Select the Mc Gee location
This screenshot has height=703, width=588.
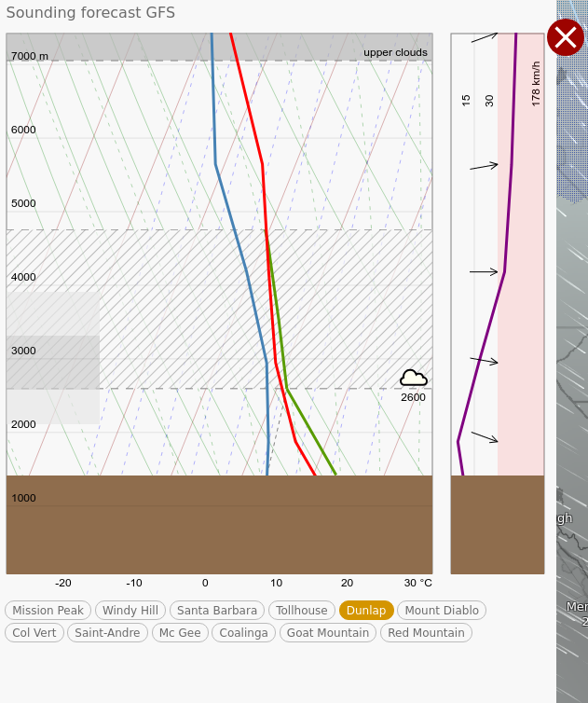[x=180, y=633]
